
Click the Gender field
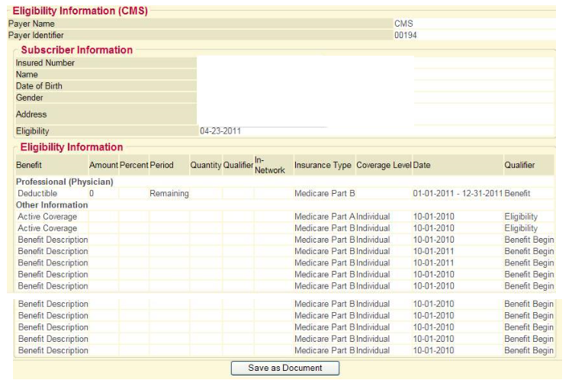tap(305, 98)
